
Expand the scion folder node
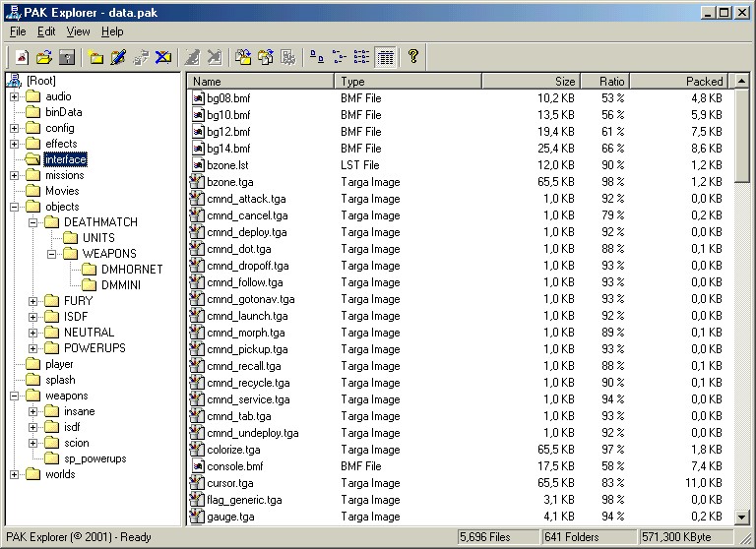32,443
